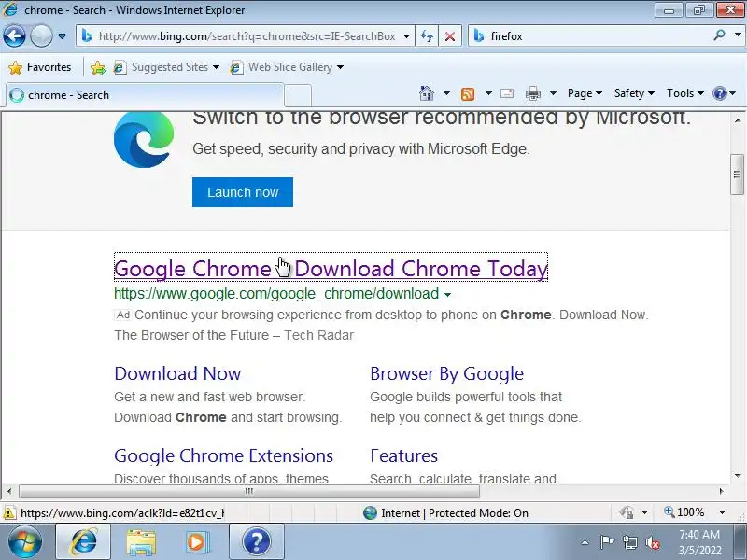Screen dimensions: 747x560
Task: Expand the feeds dropdown arrow
Action: pos(488,93)
